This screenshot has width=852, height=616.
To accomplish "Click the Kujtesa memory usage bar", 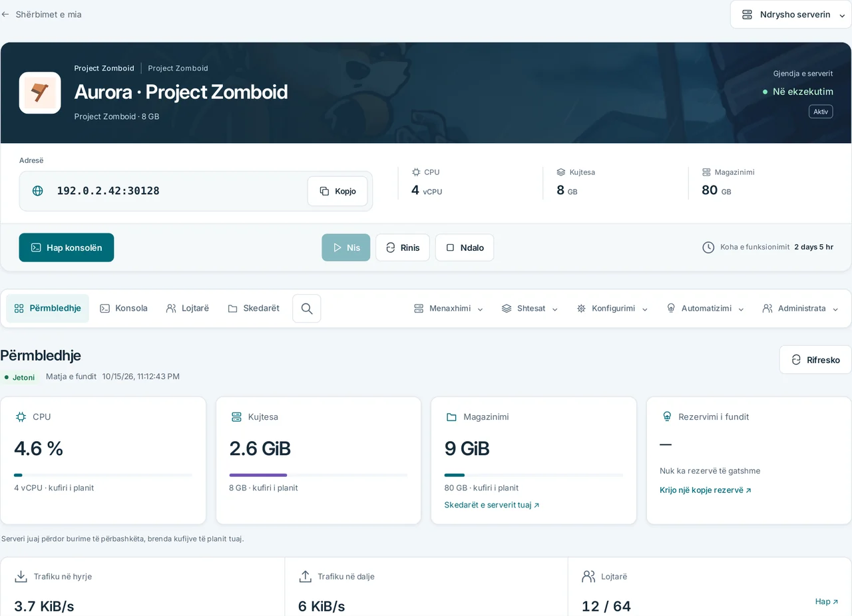I will (x=318, y=475).
